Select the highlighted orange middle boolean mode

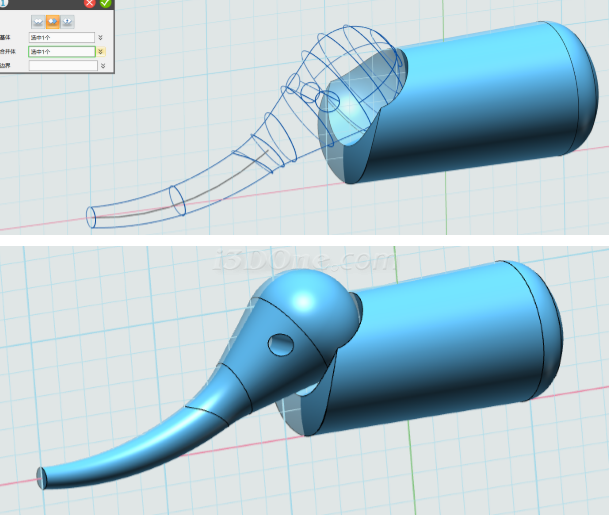click(52, 20)
